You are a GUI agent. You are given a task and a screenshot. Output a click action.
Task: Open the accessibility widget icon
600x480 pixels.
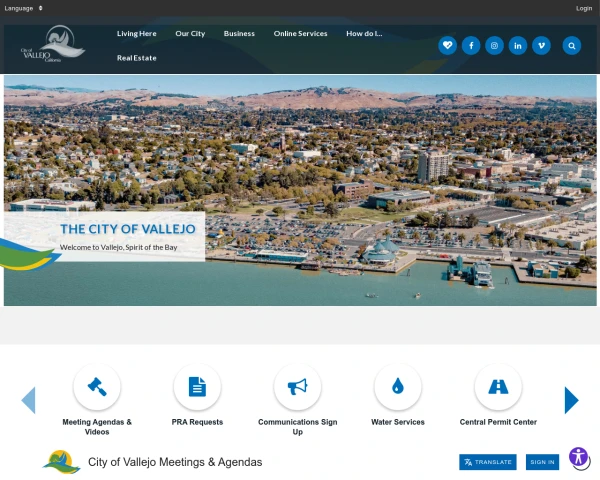click(579, 457)
